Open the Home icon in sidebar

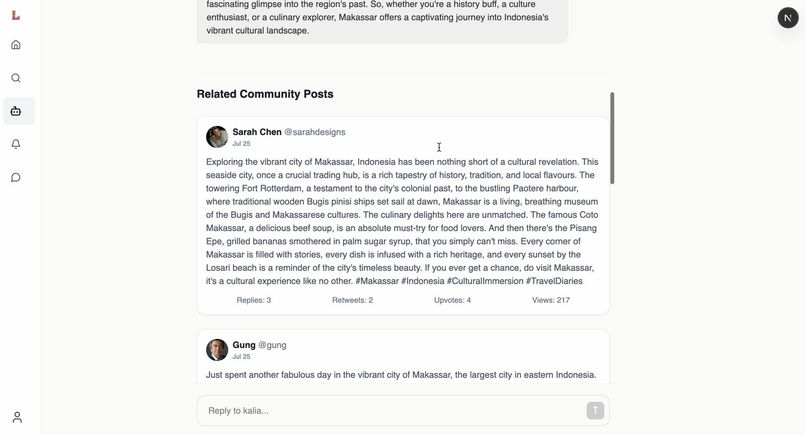click(16, 45)
